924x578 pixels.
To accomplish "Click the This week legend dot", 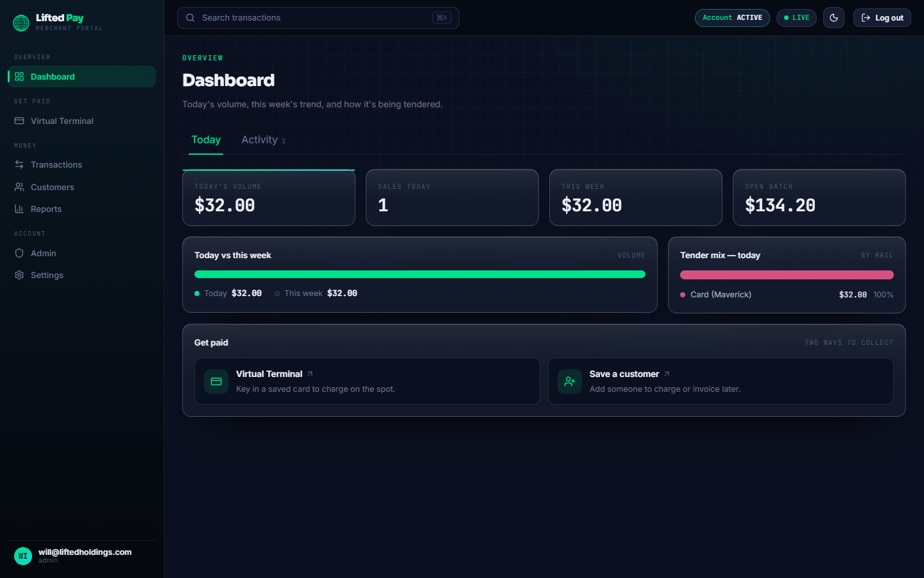I will coord(277,293).
